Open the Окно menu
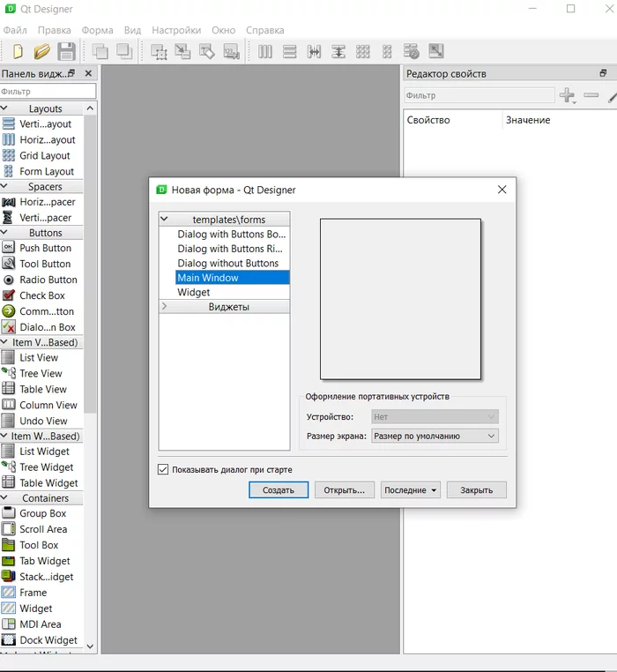 tap(223, 30)
